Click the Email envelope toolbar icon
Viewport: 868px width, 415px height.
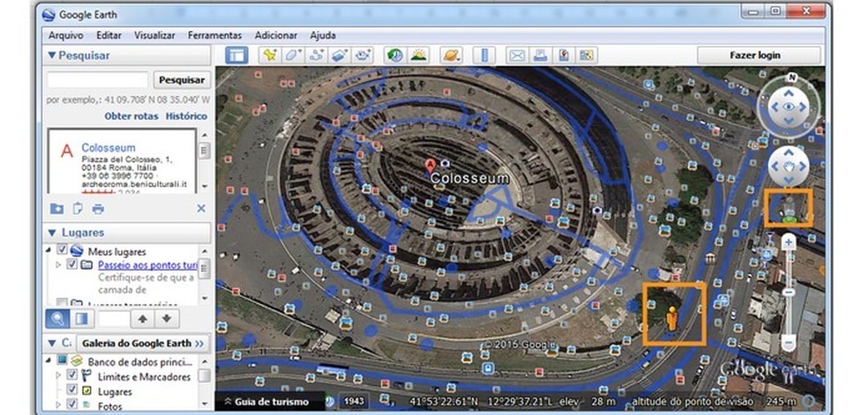click(x=517, y=56)
